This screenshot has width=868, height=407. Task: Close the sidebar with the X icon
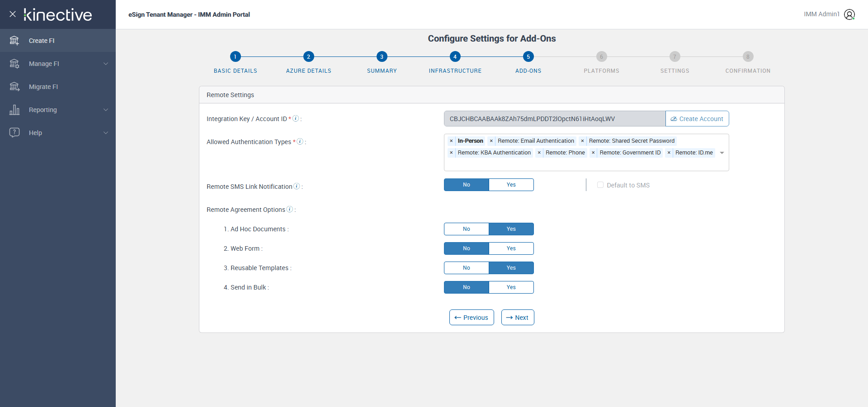tap(13, 14)
